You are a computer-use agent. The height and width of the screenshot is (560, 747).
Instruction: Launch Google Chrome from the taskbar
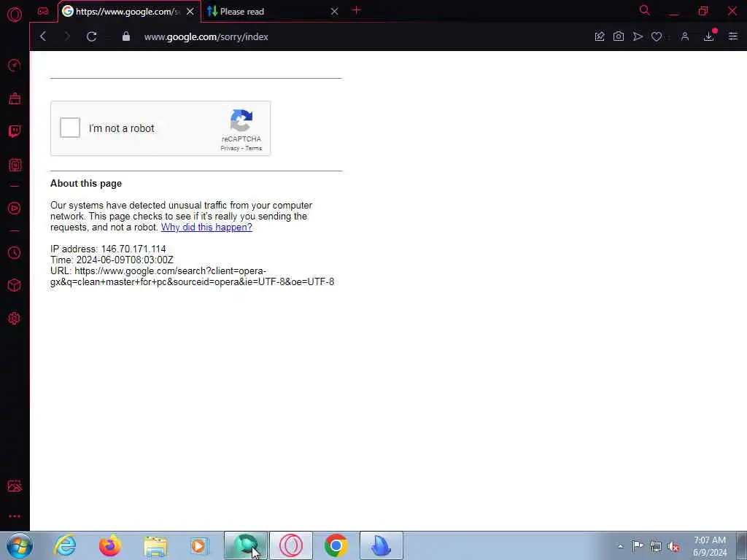coord(336,545)
